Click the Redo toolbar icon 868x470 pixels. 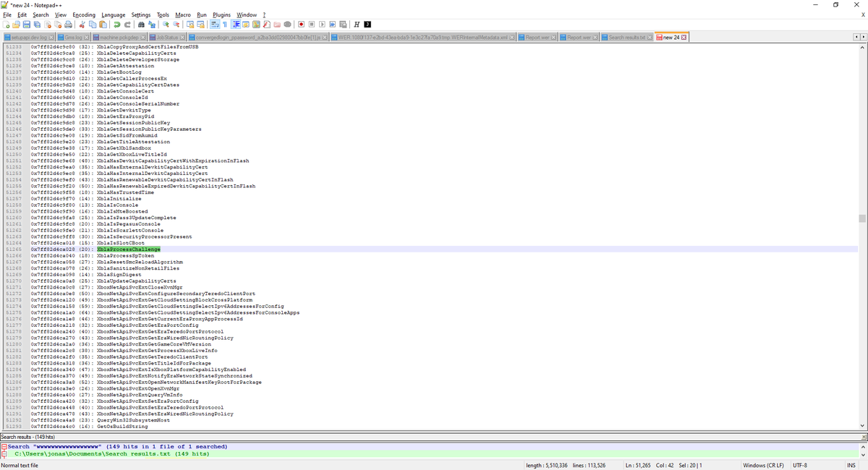point(127,25)
